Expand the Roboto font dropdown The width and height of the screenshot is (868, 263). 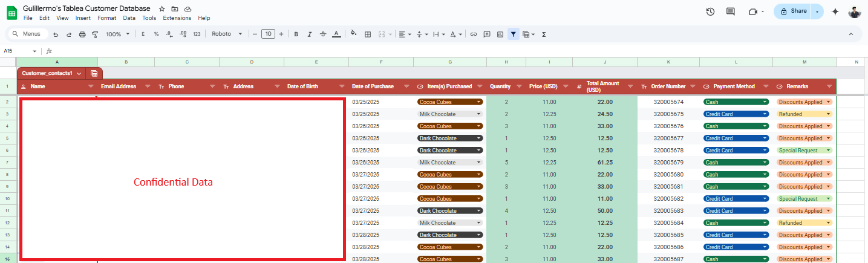(226, 34)
